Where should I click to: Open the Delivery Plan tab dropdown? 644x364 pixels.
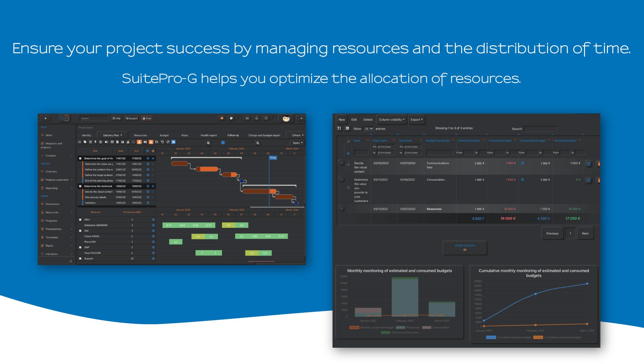click(x=112, y=135)
